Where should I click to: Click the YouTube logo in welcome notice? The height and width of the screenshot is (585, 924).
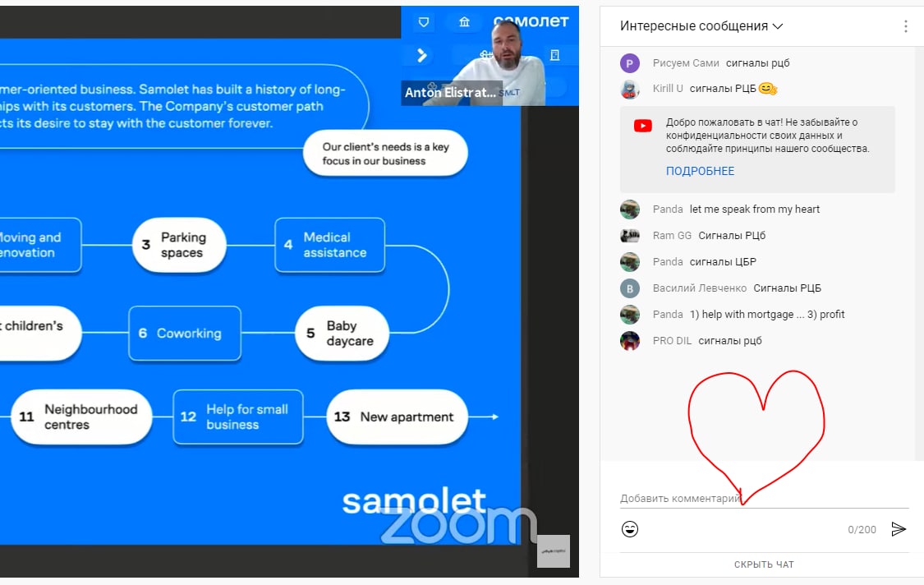(x=643, y=126)
